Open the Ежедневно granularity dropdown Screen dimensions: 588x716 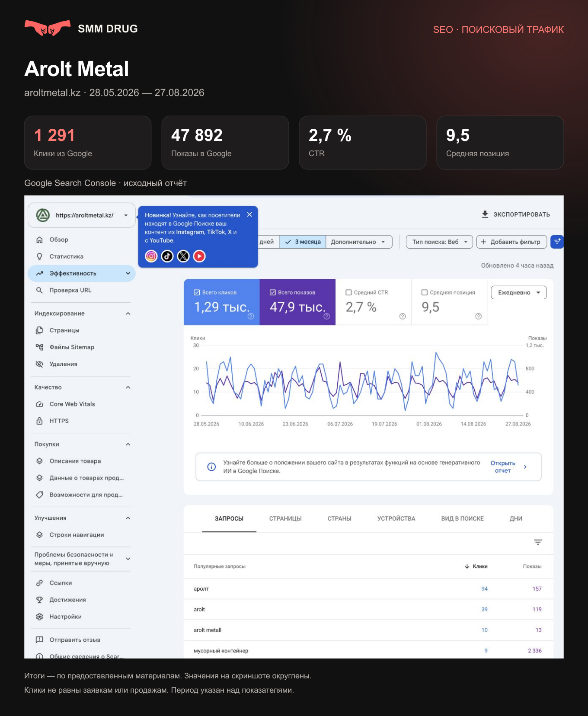pos(519,292)
